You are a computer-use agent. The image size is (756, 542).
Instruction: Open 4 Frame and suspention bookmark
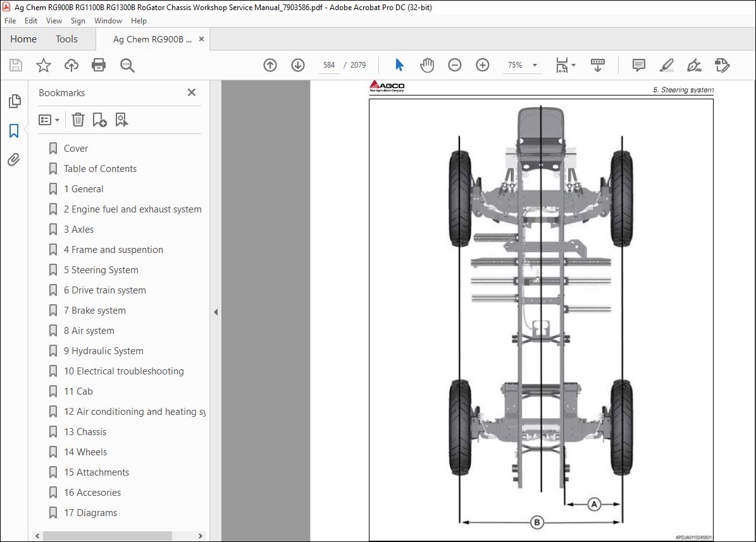[x=113, y=250]
